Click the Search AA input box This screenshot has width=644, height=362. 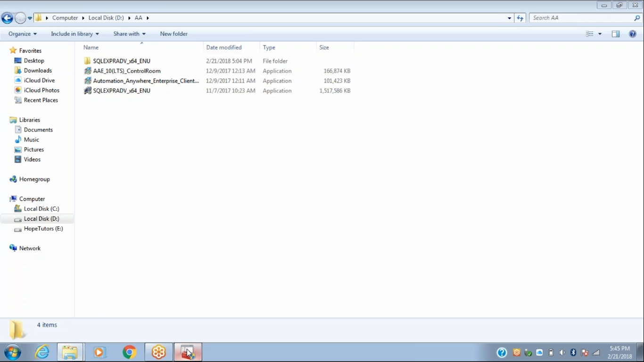point(581,18)
